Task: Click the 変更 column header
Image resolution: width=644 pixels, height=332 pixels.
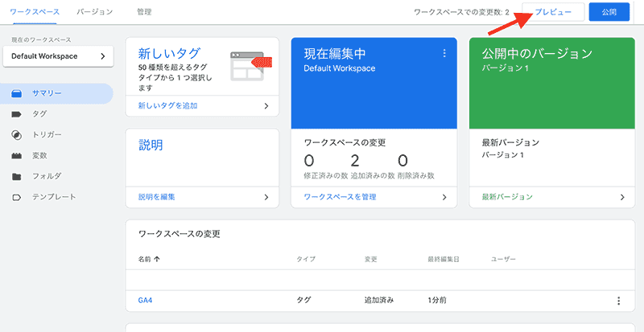Action: [371, 260]
